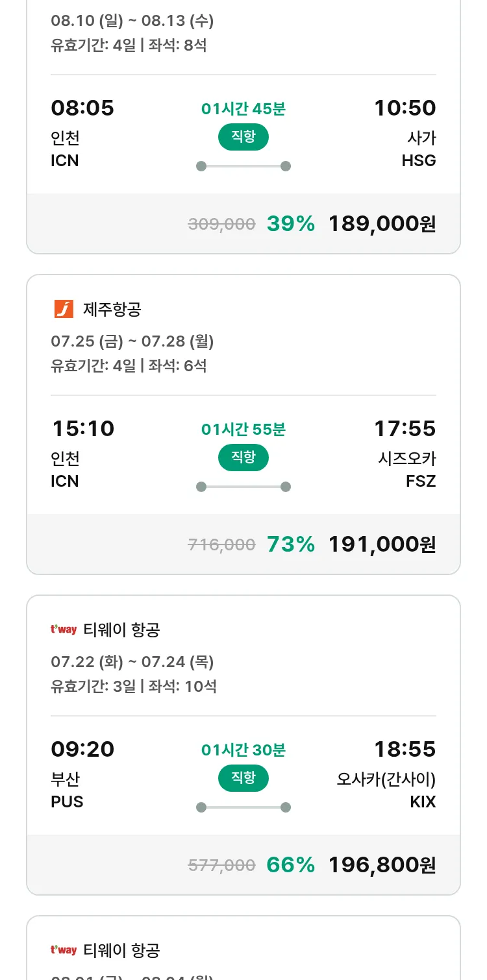Tap the 오사카(간사이) KIX destination
Viewport: 487px width, 980px height.
pos(386,790)
